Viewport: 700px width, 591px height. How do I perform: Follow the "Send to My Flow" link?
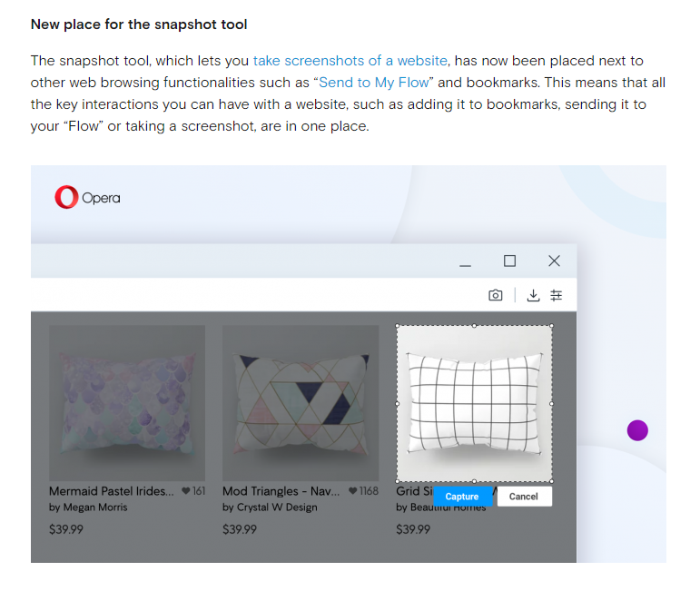coord(374,83)
